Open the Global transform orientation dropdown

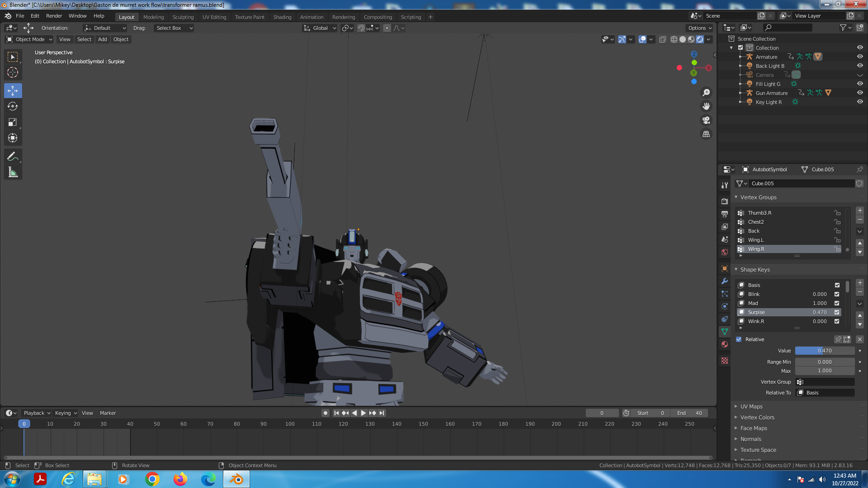tap(320, 28)
